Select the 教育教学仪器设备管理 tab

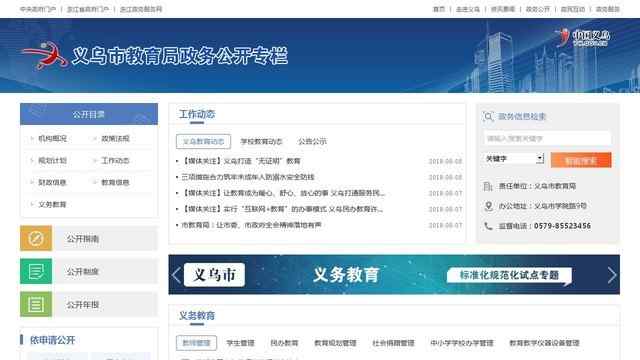544,343
